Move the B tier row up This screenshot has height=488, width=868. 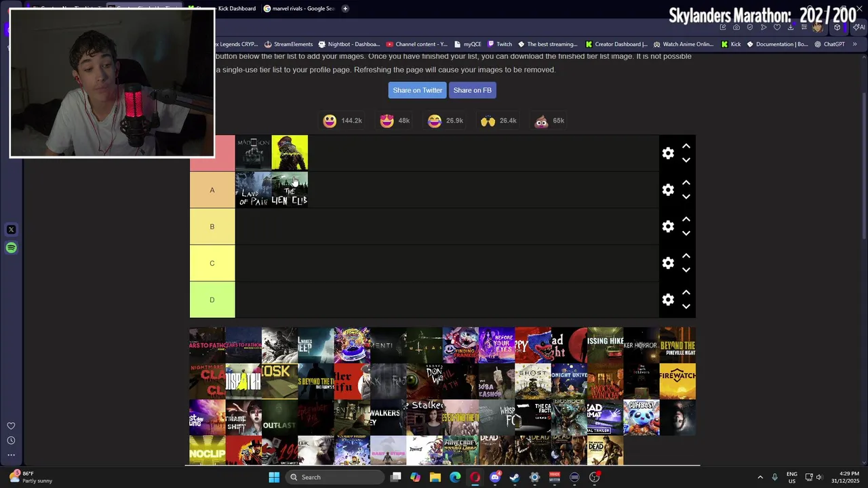(686, 220)
